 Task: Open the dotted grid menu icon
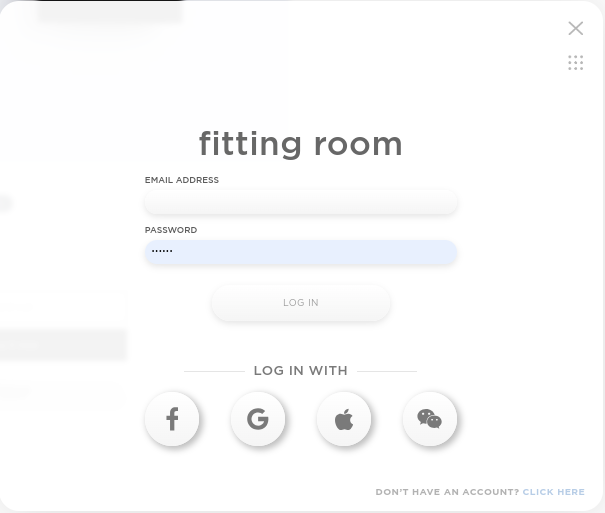(x=576, y=63)
